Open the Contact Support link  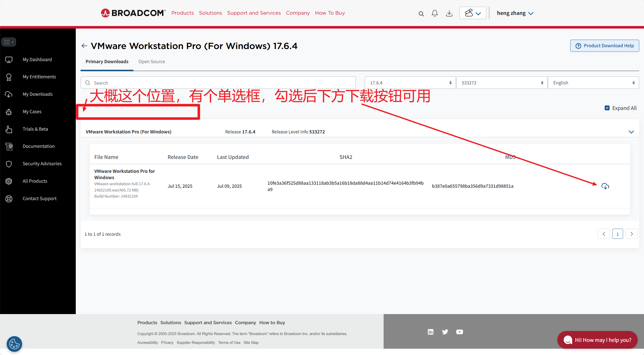coord(40,199)
